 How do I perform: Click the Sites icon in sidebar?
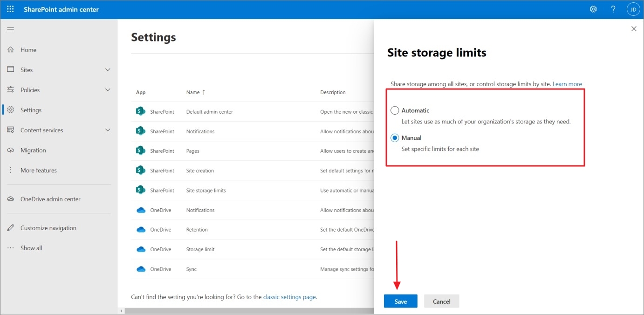(x=11, y=69)
